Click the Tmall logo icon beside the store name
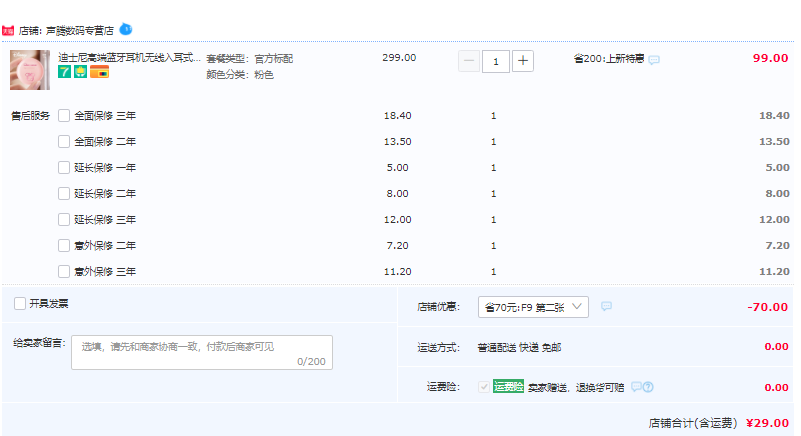801x436 pixels. coord(8,31)
